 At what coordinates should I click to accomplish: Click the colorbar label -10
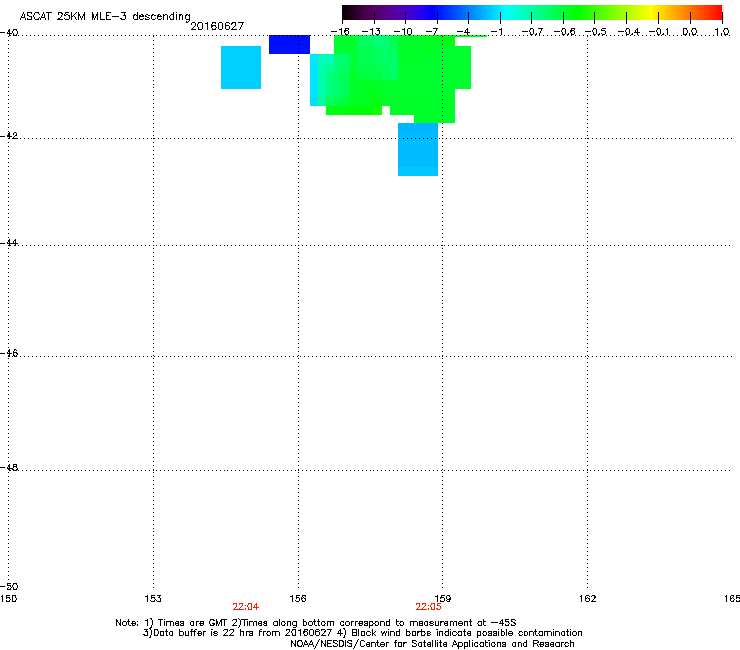pos(403,32)
